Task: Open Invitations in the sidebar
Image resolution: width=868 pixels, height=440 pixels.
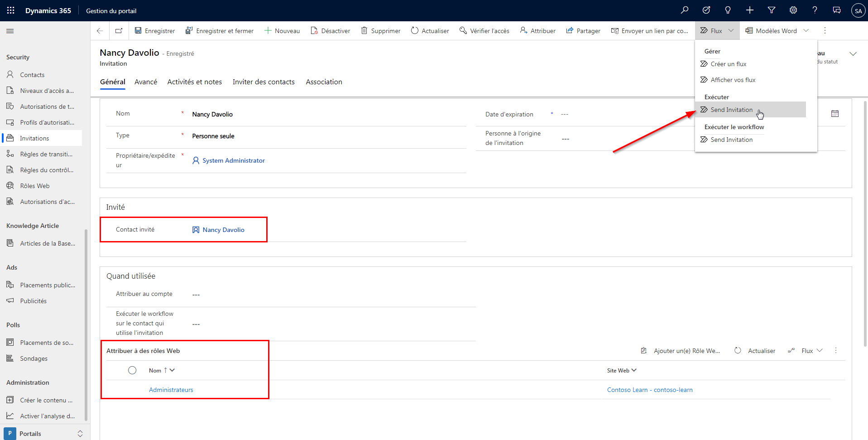Action: (x=41, y=138)
